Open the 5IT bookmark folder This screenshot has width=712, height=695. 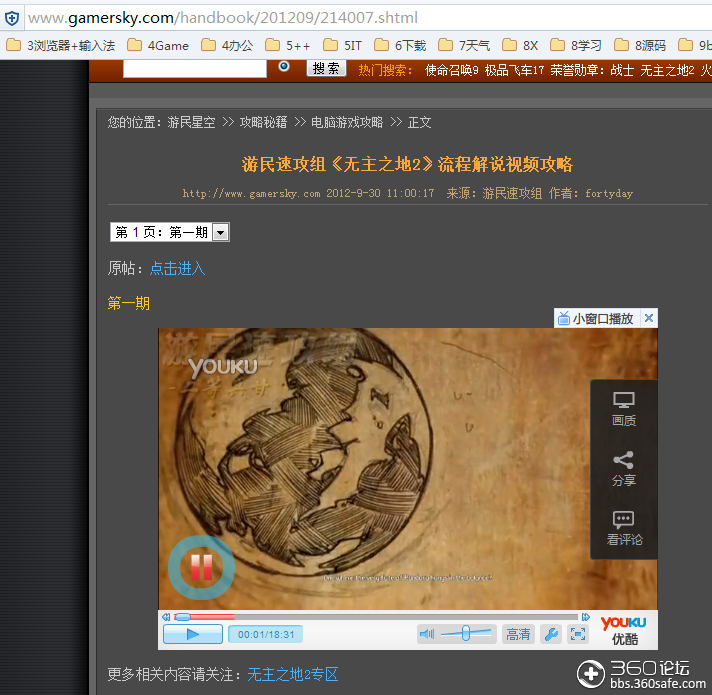click(x=342, y=45)
